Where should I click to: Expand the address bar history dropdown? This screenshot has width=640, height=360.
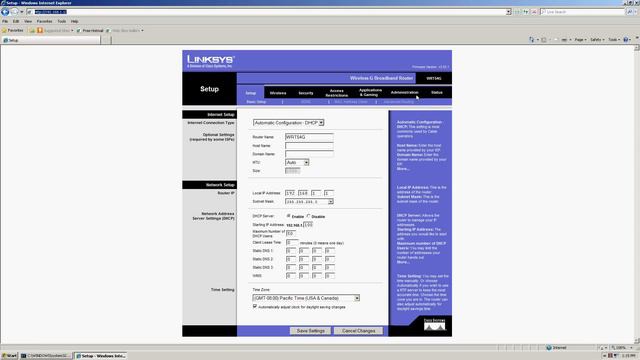coord(509,12)
